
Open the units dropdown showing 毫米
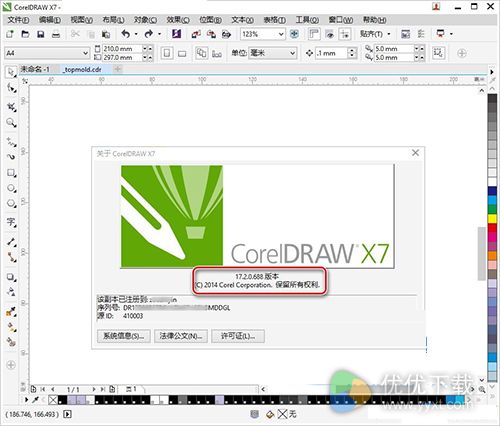(x=292, y=53)
